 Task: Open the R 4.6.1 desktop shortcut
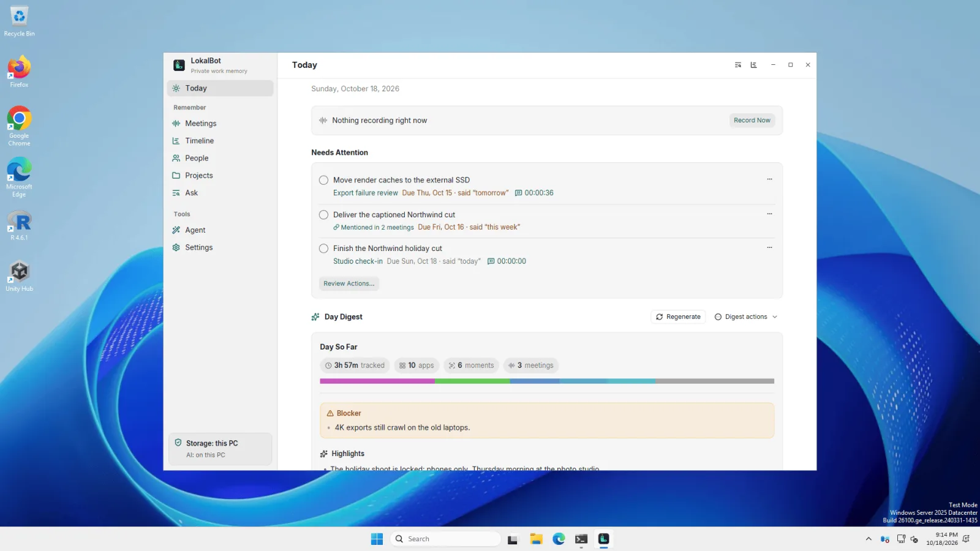click(19, 225)
